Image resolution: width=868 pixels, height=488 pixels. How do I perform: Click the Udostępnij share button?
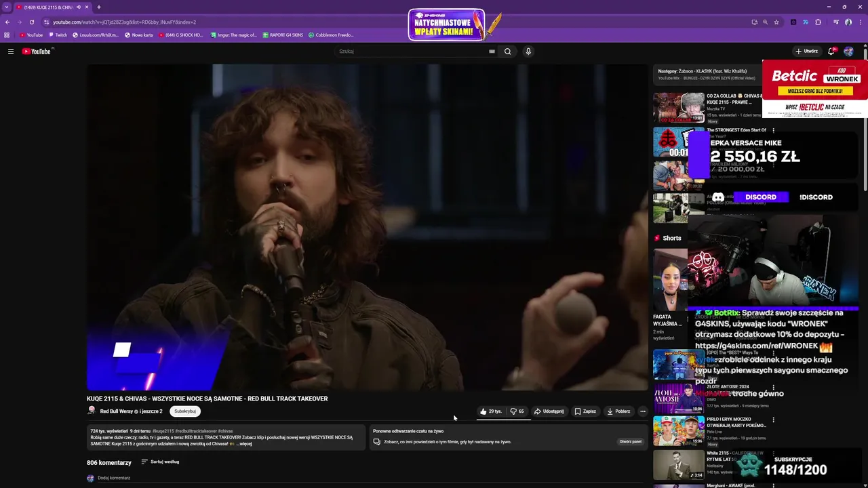pyautogui.click(x=549, y=411)
